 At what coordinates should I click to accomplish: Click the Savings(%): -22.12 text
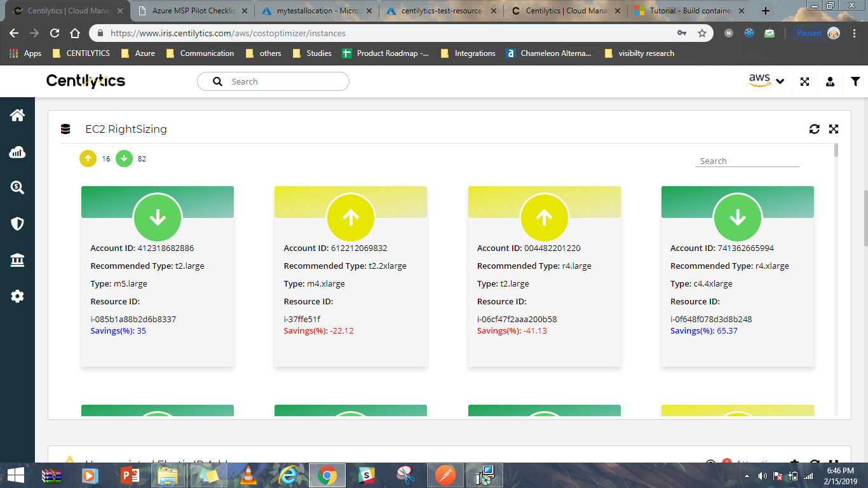318,330
